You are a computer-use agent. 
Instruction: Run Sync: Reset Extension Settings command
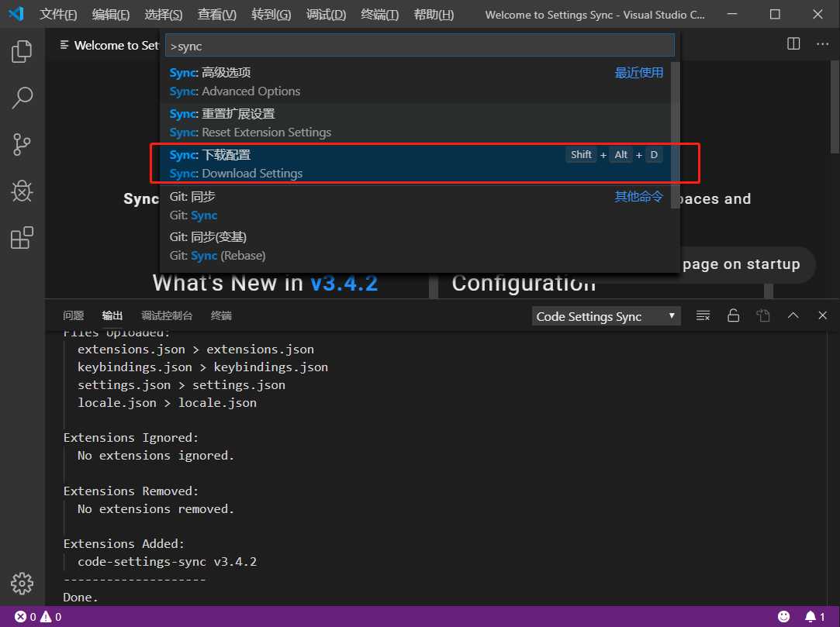coord(416,123)
